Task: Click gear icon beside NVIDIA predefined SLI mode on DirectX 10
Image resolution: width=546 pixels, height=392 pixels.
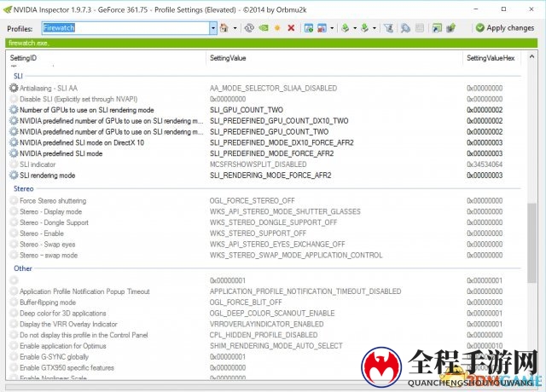Action: point(14,142)
